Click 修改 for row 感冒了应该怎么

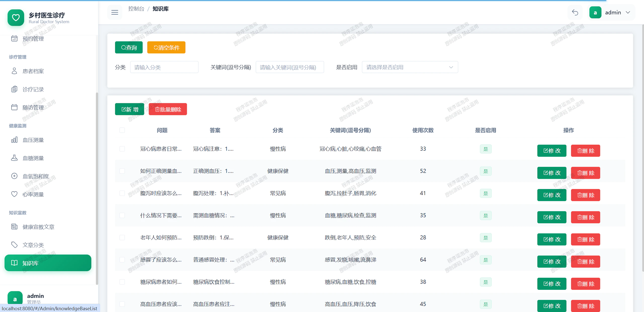pos(552,262)
